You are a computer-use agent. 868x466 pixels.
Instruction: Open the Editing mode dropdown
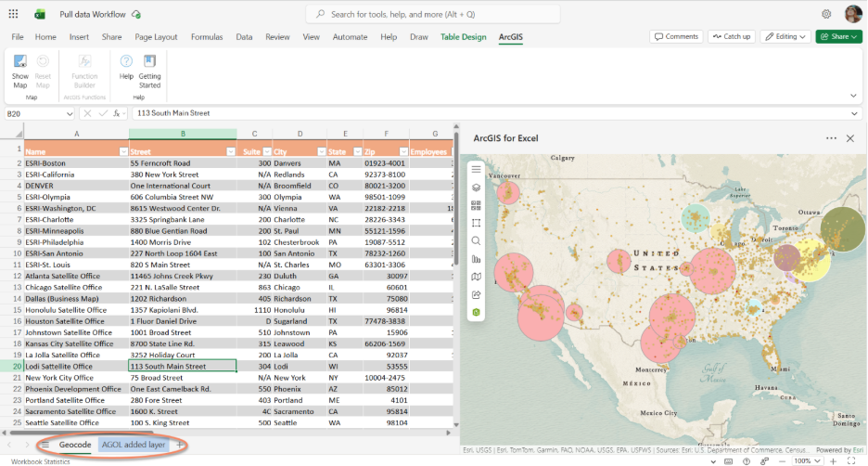coord(785,36)
